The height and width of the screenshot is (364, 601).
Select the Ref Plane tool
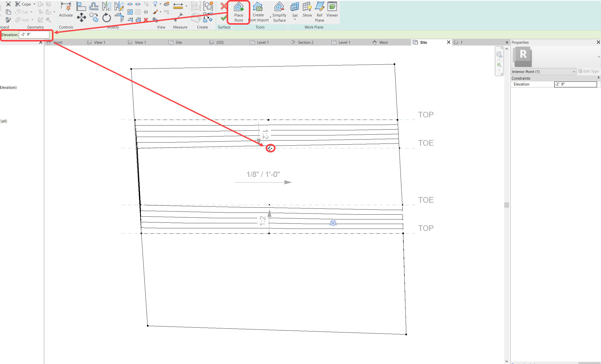coord(319,10)
